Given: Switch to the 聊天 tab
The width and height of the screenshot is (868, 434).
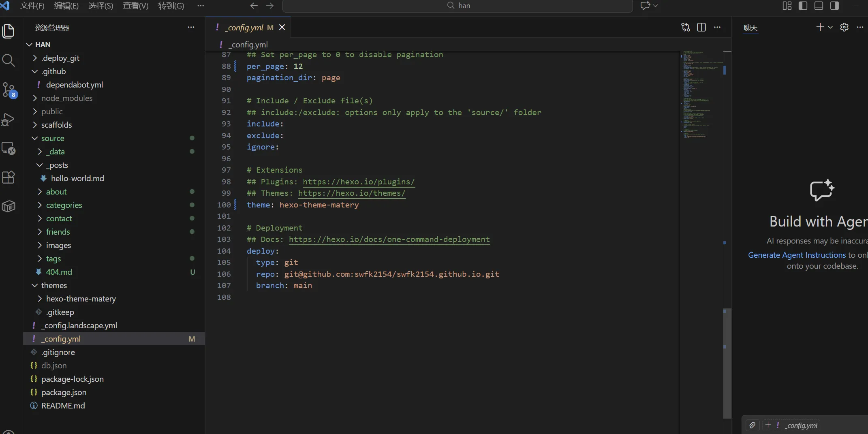Looking at the screenshot, I should coord(750,28).
